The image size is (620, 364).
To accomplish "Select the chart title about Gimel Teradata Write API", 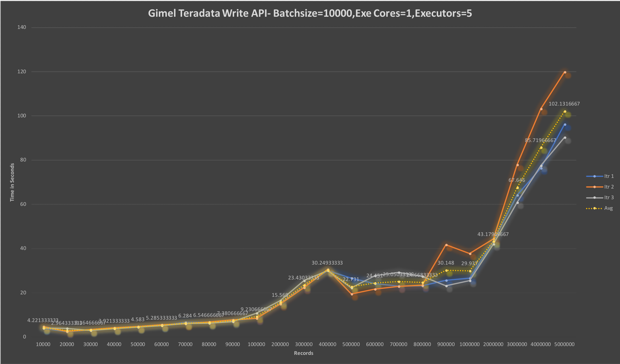I will point(310,13).
